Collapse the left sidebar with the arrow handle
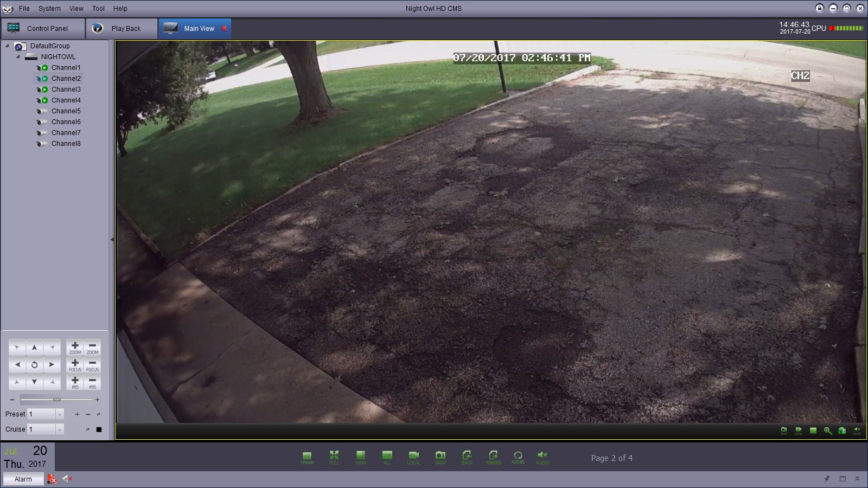 112,239
